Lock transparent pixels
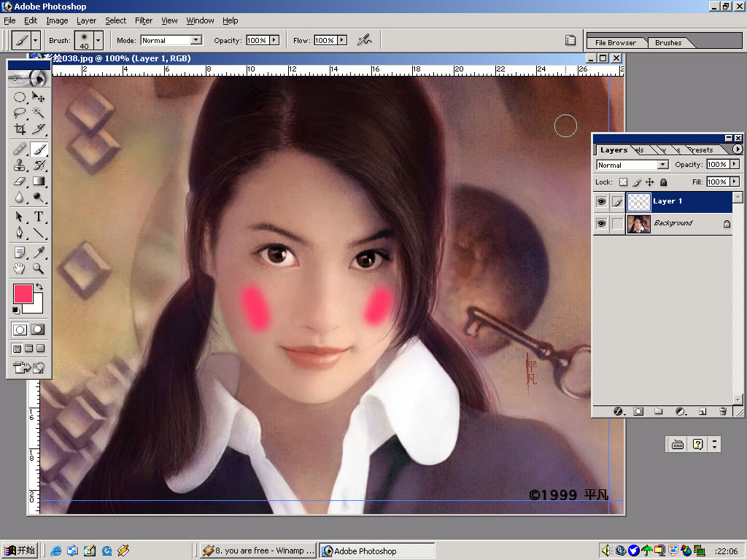Screen dimensions: 747x560 point(623,182)
